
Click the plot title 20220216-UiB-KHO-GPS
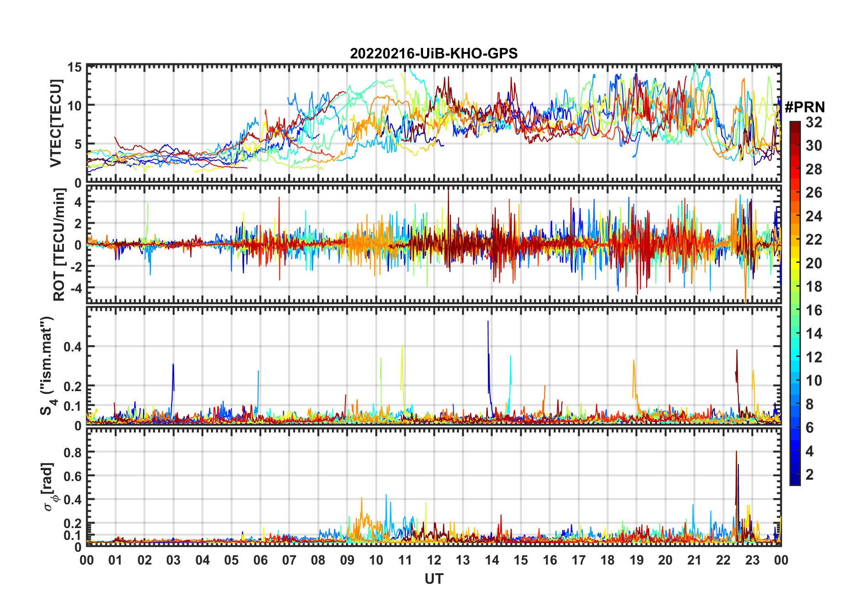(434, 53)
